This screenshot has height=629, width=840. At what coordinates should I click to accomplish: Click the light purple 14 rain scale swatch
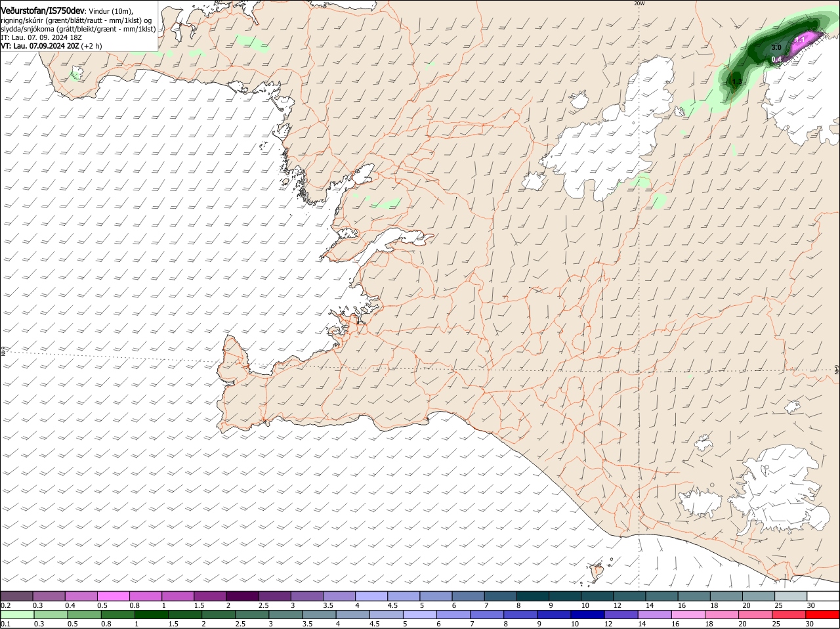(x=655, y=615)
